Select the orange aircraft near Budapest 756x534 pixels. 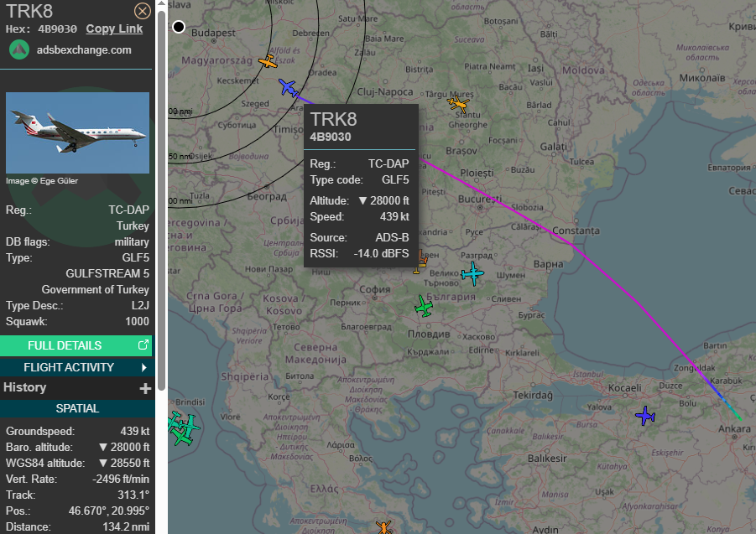pyautogui.click(x=269, y=61)
